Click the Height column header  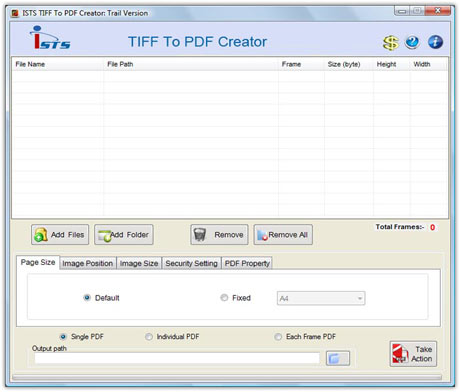(392, 64)
